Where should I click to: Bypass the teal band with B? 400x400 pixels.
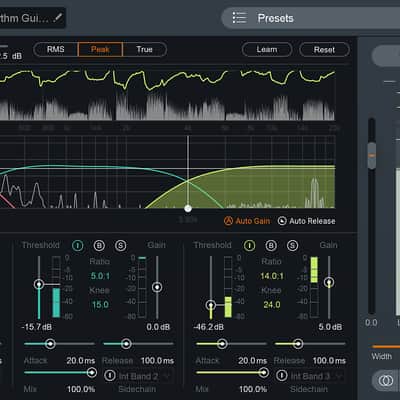pos(99,246)
